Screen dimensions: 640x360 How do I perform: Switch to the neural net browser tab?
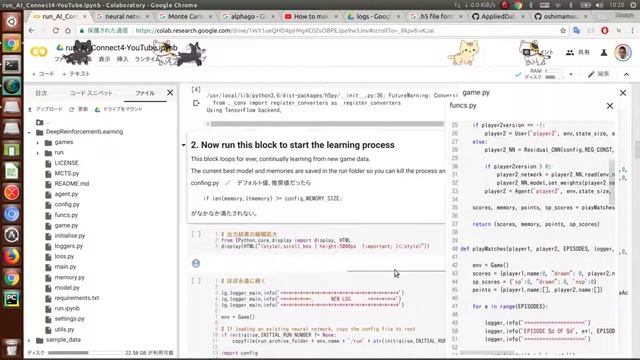coord(122,16)
